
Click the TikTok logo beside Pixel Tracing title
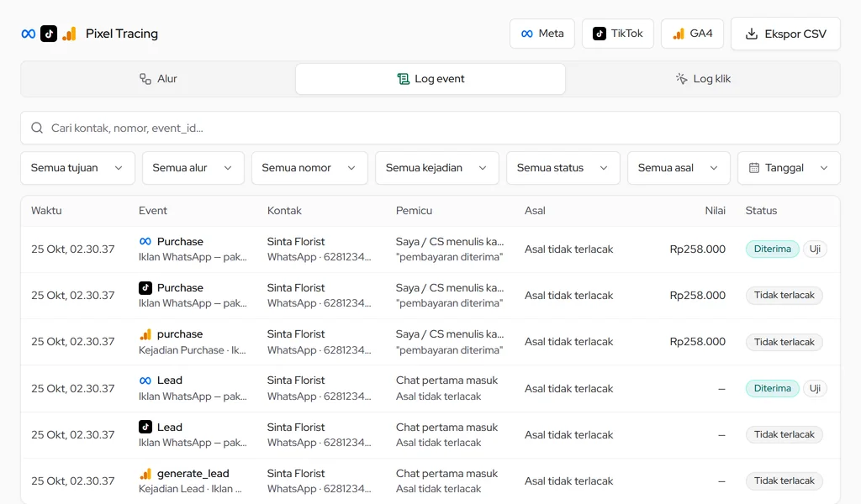[x=49, y=34]
